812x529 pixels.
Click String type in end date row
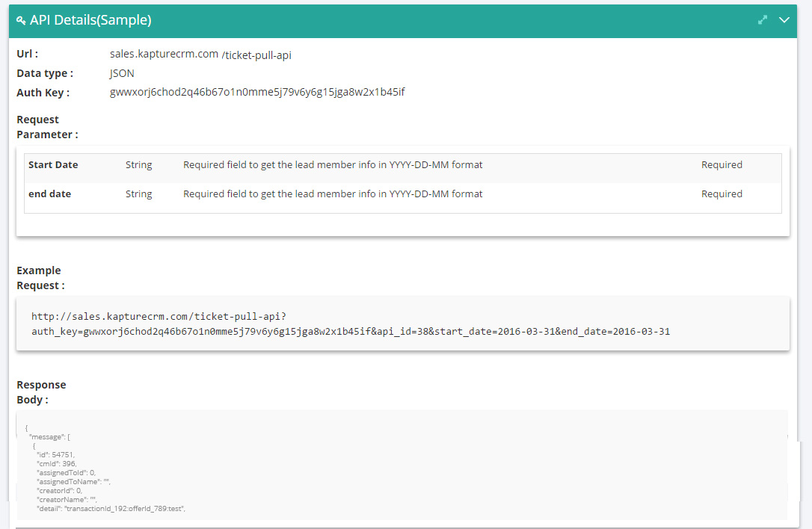[x=139, y=194]
